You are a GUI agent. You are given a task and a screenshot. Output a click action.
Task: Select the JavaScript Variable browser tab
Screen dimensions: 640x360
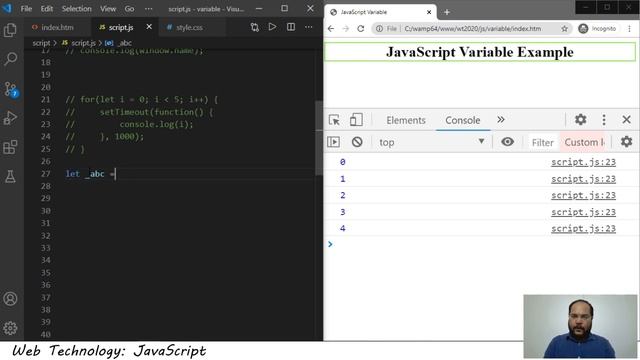click(x=380, y=12)
